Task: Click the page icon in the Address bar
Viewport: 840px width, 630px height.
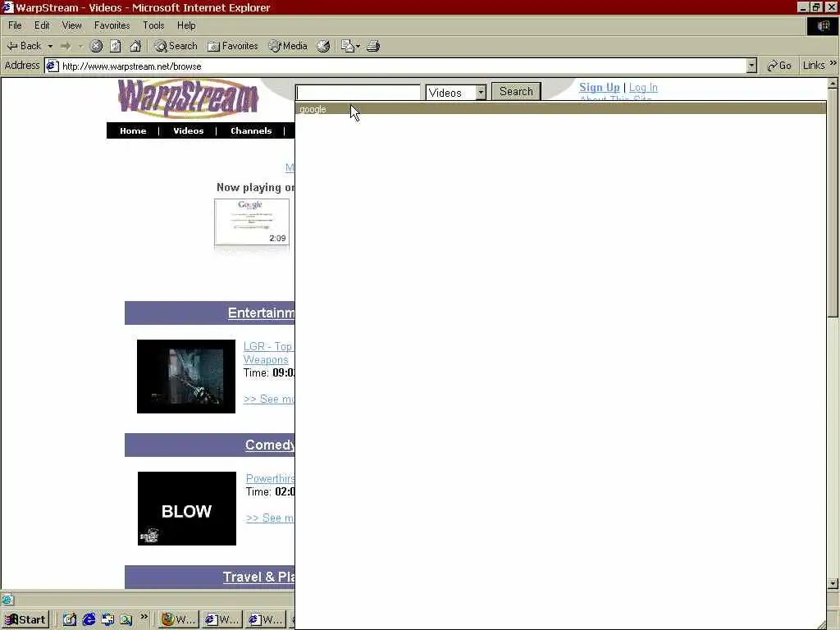Action: pyautogui.click(x=52, y=66)
